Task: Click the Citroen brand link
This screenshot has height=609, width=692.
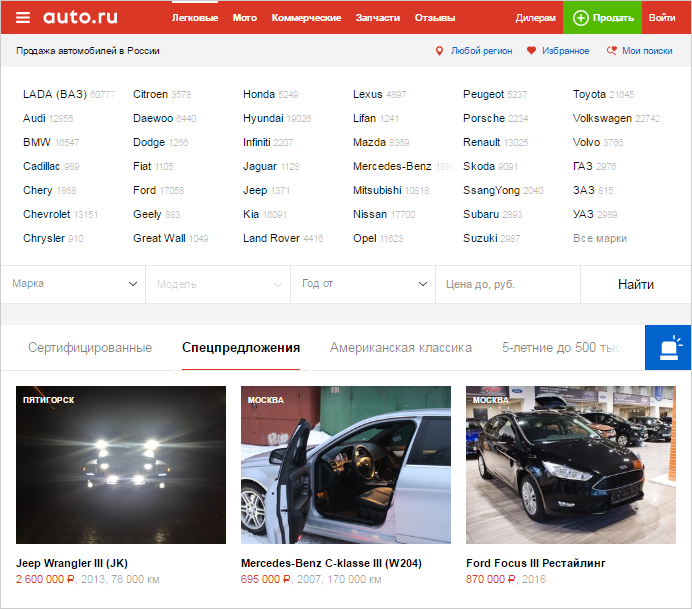Action: click(150, 94)
